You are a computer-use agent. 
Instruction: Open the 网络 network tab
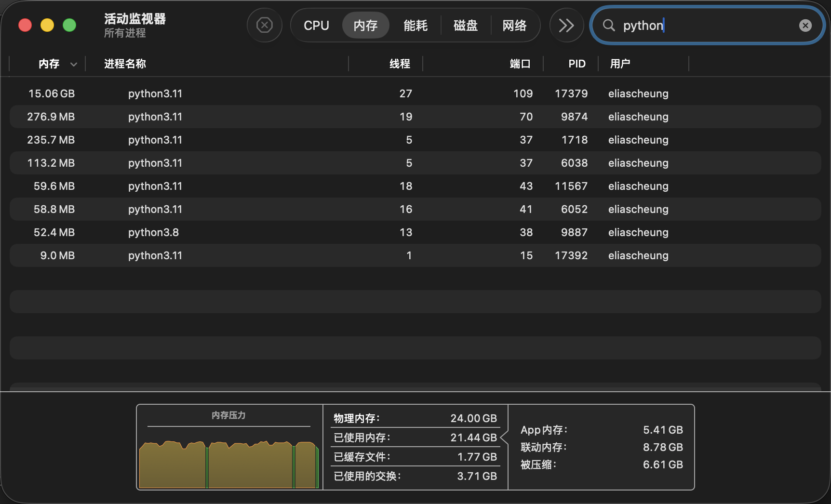point(514,26)
